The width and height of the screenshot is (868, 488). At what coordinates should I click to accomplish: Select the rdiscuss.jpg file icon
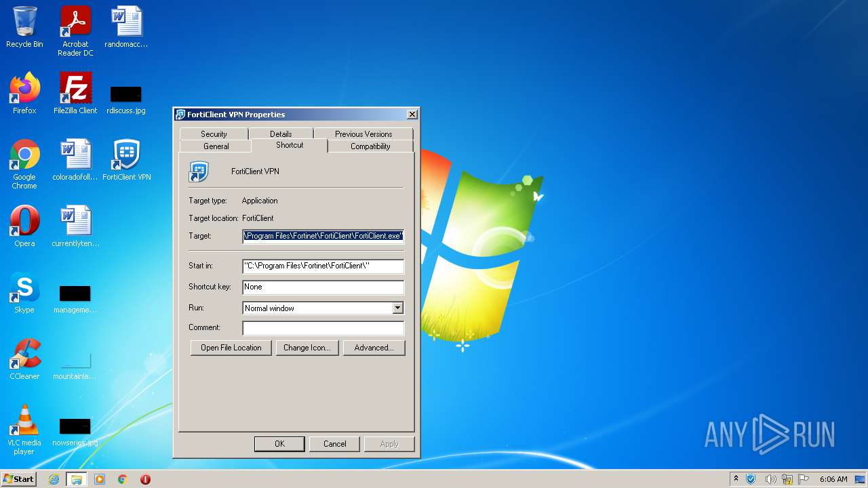click(x=126, y=100)
